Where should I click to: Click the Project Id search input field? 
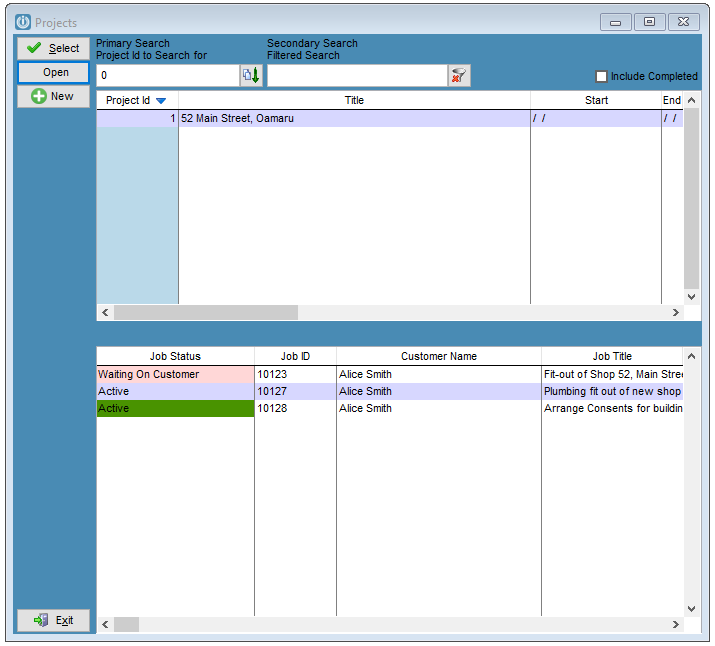[168, 75]
